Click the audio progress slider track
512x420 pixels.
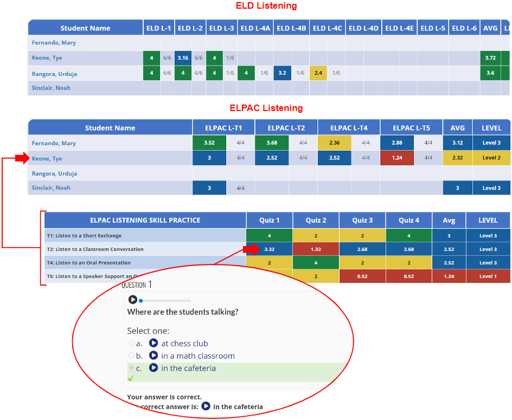point(165,301)
